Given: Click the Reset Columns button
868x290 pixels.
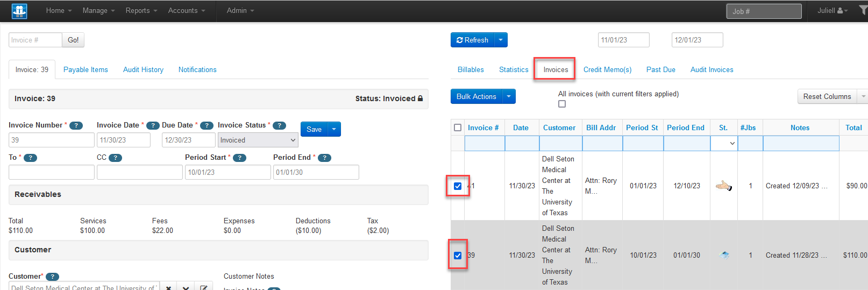Looking at the screenshot, I should point(827,96).
